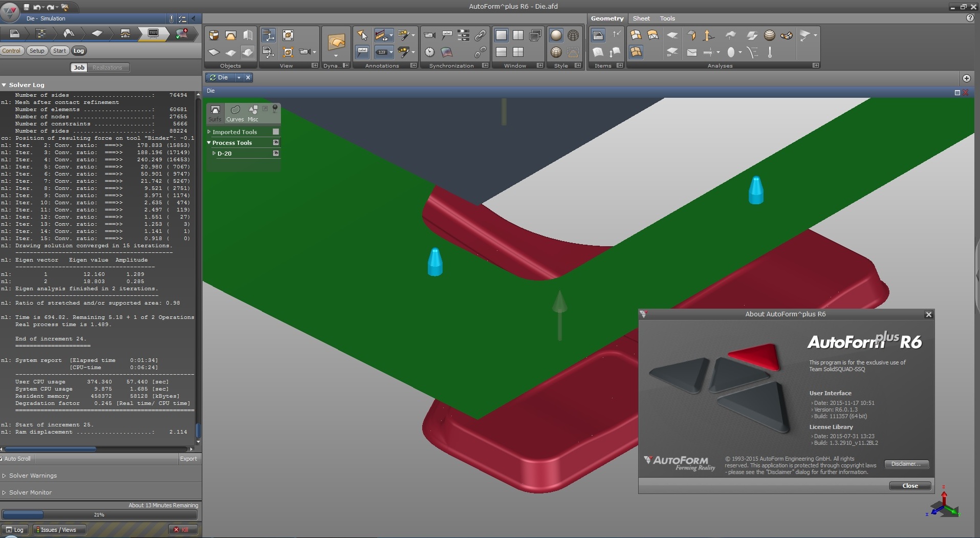Click Fit All view icon
Screen dimensions: 980x538
(x=288, y=35)
